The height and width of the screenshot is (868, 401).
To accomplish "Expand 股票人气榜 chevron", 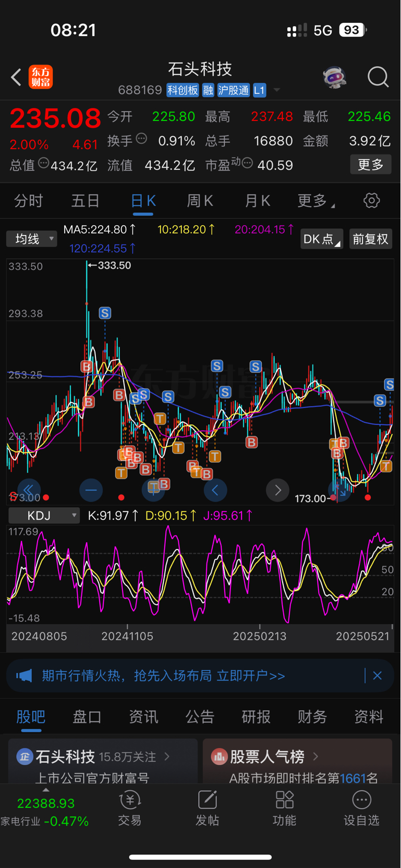I will click(315, 756).
